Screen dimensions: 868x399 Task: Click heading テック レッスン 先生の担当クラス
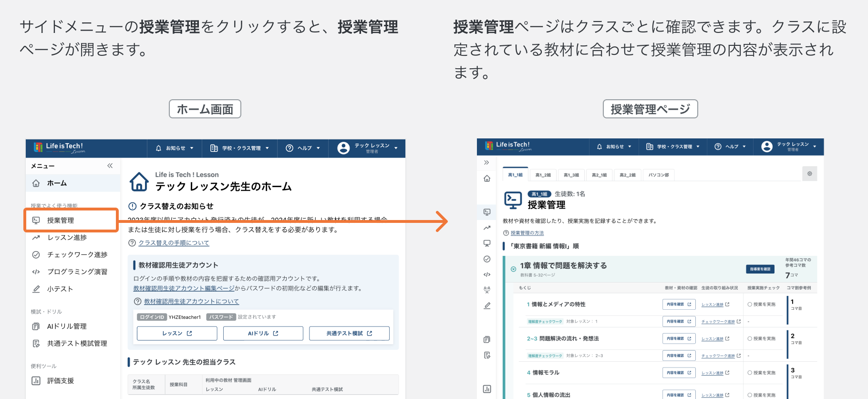click(x=184, y=362)
